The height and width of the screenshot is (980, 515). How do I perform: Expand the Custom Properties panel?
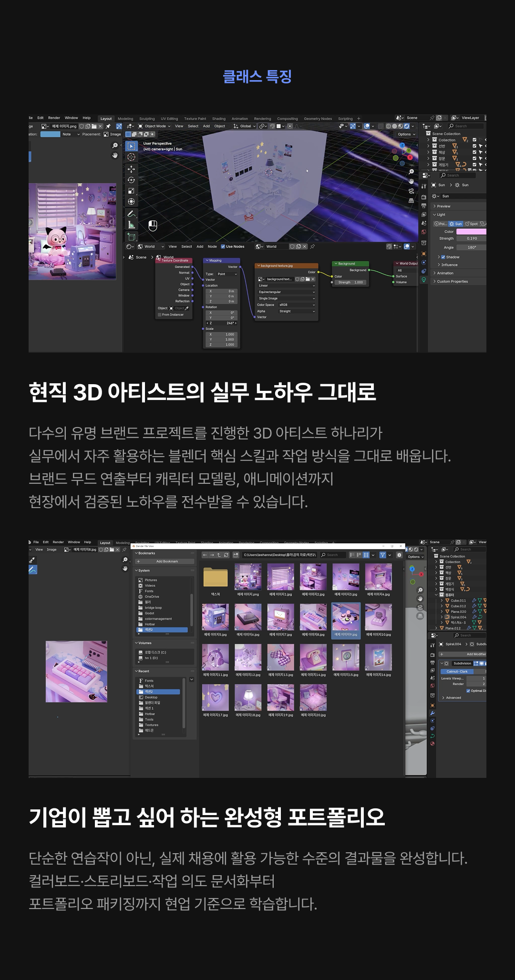click(x=452, y=282)
